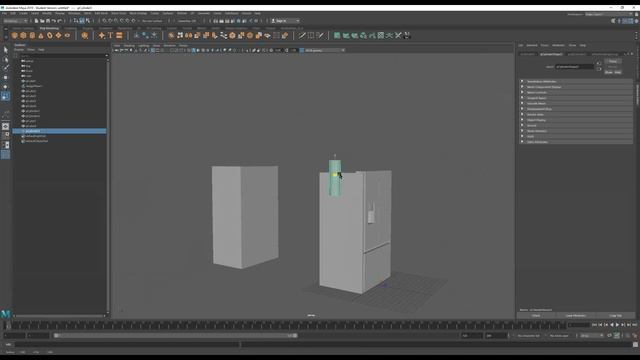Pick the Move tool in the toolbox
The height and width of the screenshot is (360, 640).
click(6, 78)
